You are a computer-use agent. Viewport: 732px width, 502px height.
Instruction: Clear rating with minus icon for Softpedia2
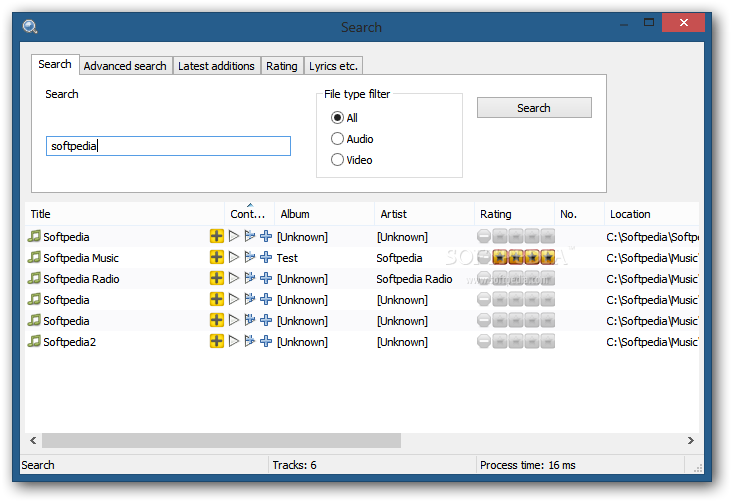(x=484, y=341)
